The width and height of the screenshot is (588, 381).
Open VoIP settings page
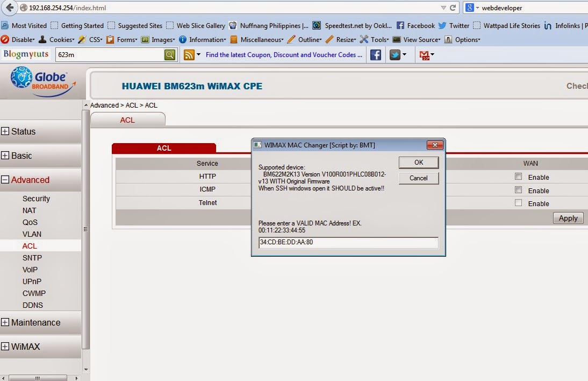[x=30, y=270]
